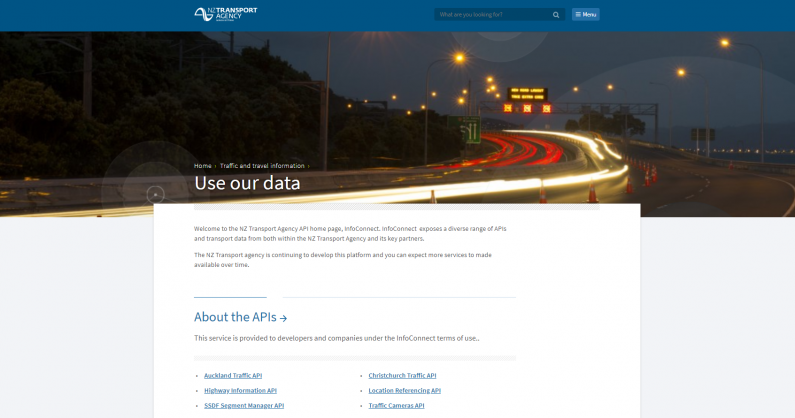This screenshot has width=795, height=418.
Task: Open the NZ Transport Agency logo homepage
Action: click(226, 14)
